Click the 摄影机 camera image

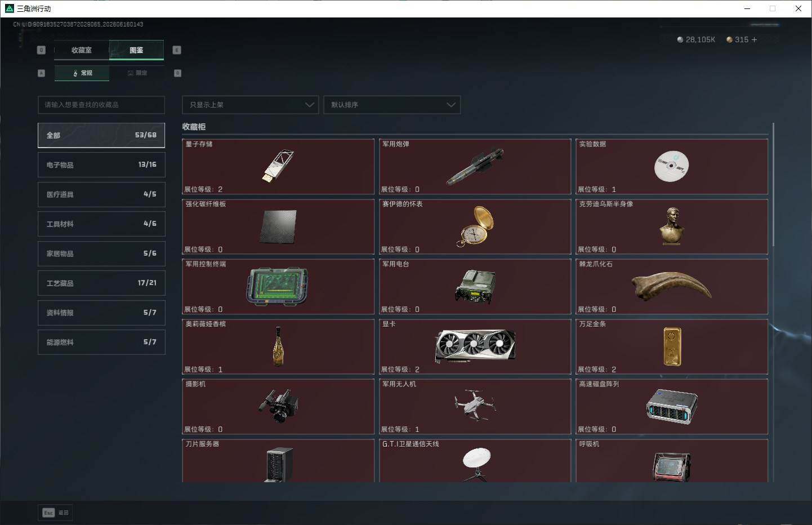(x=278, y=406)
